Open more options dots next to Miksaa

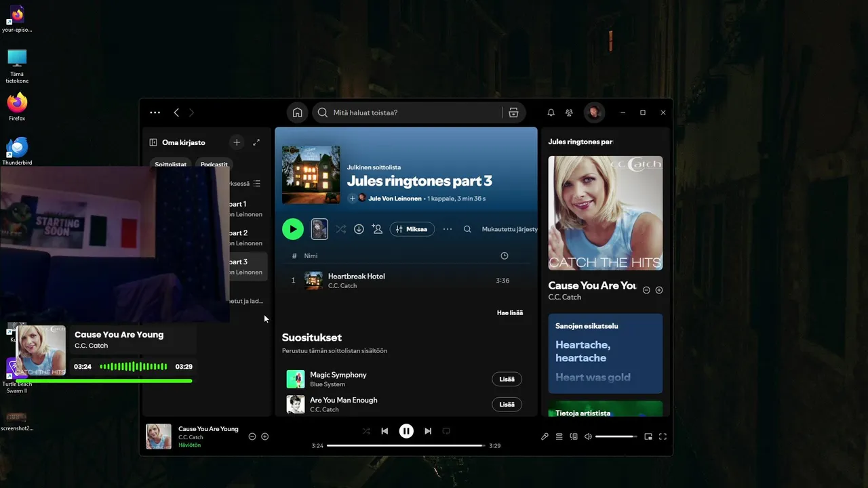pyautogui.click(x=448, y=229)
